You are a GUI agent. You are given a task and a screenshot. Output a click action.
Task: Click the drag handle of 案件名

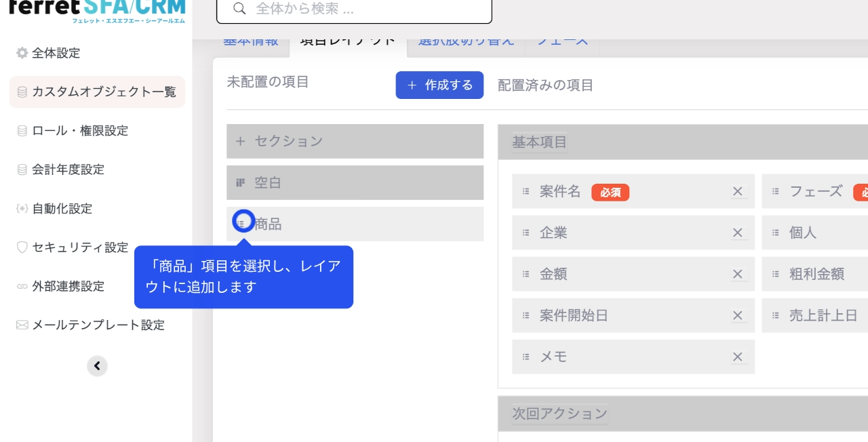click(x=526, y=192)
